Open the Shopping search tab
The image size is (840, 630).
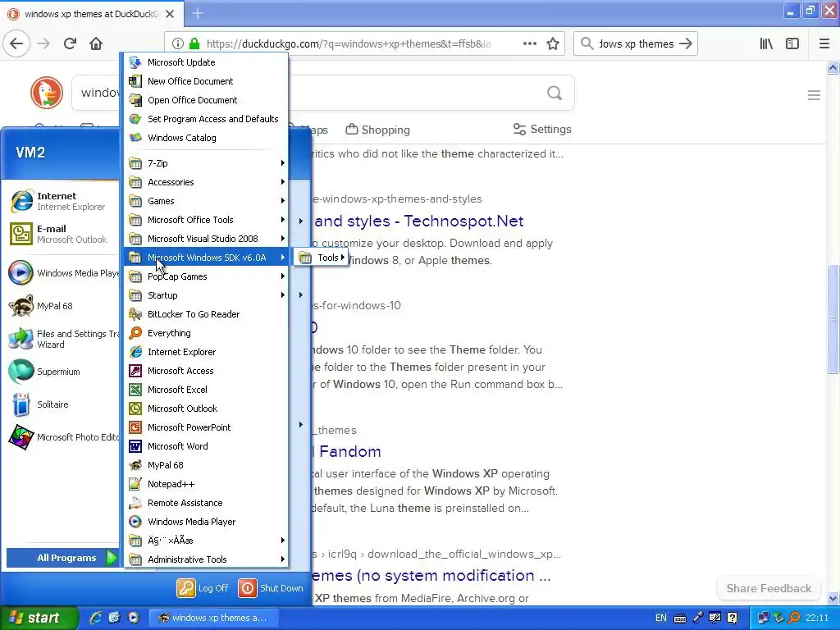tap(377, 130)
